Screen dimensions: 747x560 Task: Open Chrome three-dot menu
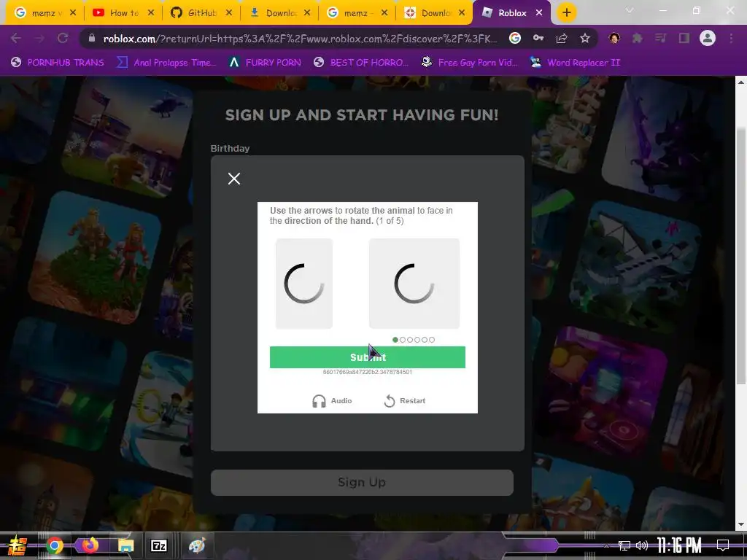731,38
